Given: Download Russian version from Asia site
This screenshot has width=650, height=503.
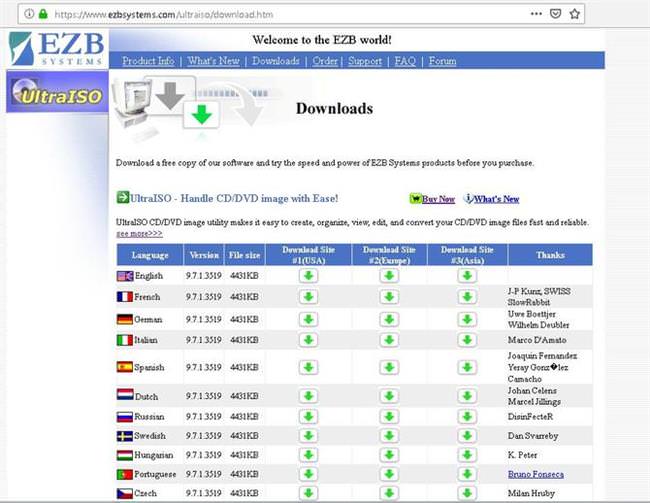Looking at the screenshot, I should [467, 416].
